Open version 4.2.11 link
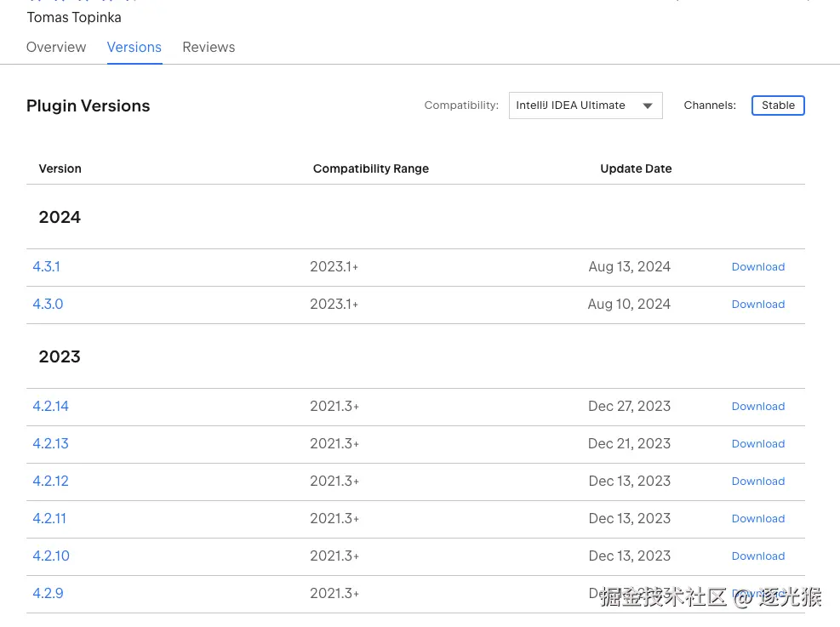 (49, 519)
